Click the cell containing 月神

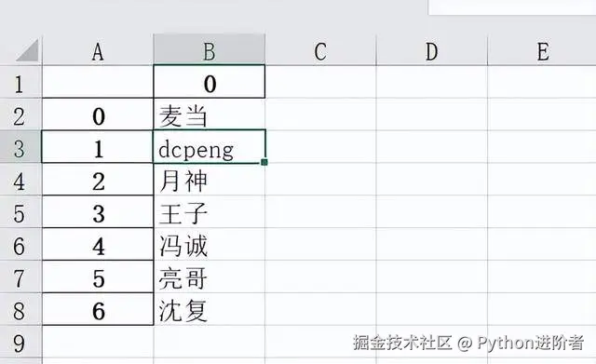pyautogui.click(x=209, y=180)
